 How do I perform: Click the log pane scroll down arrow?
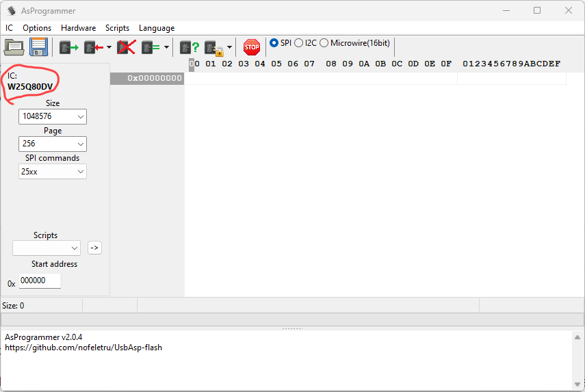coord(577,384)
